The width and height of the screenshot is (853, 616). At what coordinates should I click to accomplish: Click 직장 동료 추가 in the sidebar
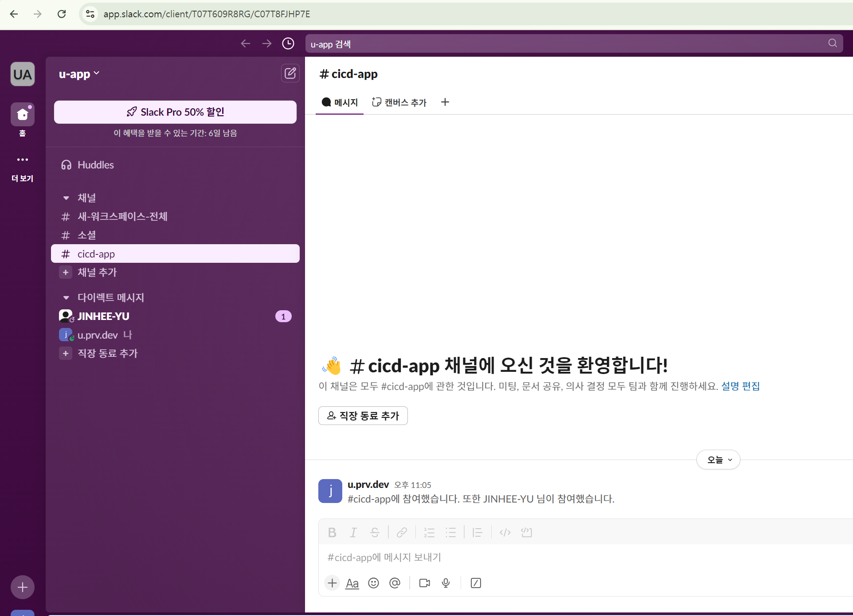[175, 353]
